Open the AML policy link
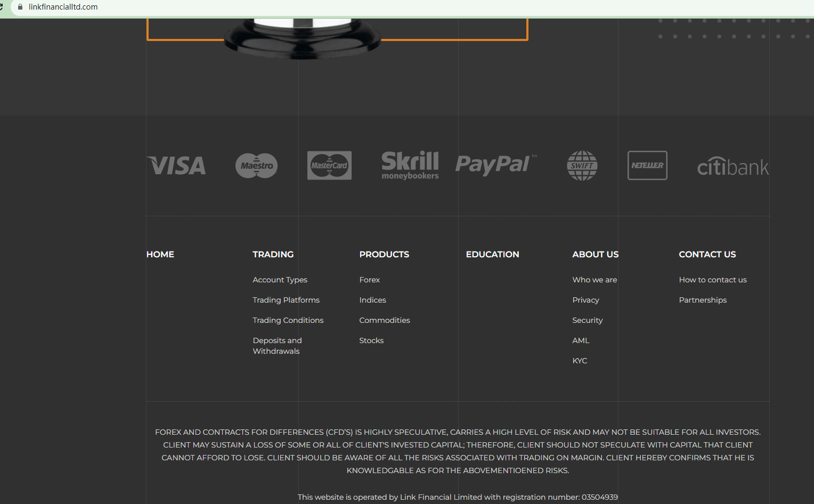Image resolution: width=814 pixels, height=504 pixels. pyautogui.click(x=581, y=340)
